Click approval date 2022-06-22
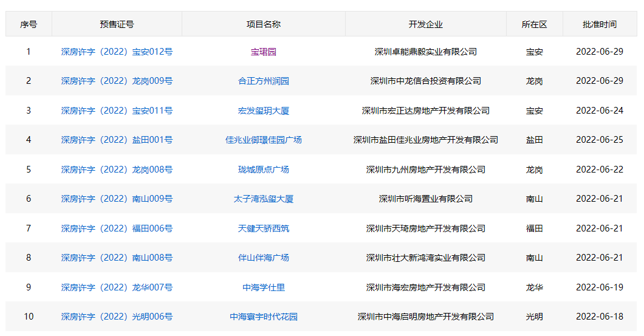644x336 pixels. pyautogui.click(x=600, y=170)
